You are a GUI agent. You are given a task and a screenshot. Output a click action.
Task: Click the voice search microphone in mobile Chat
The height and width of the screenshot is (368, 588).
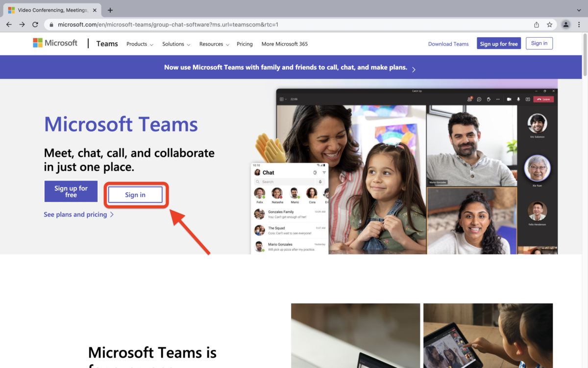coord(320,182)
